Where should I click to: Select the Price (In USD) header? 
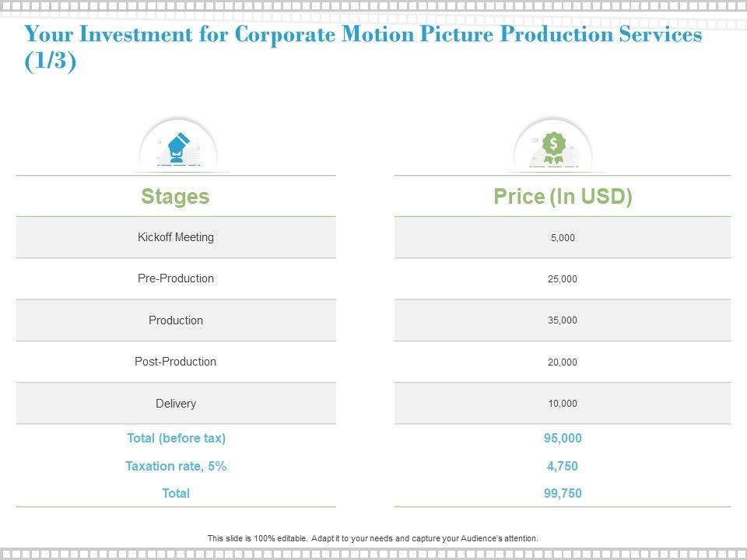pyautogui.click(x=563, y=197)
